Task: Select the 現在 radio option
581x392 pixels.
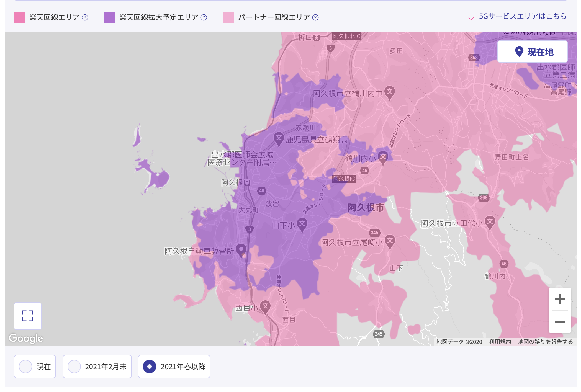Action: (35, 367)
